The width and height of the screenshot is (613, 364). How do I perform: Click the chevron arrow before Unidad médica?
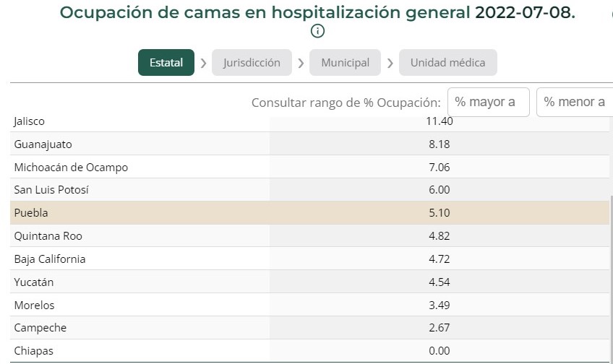coord(390,64)
